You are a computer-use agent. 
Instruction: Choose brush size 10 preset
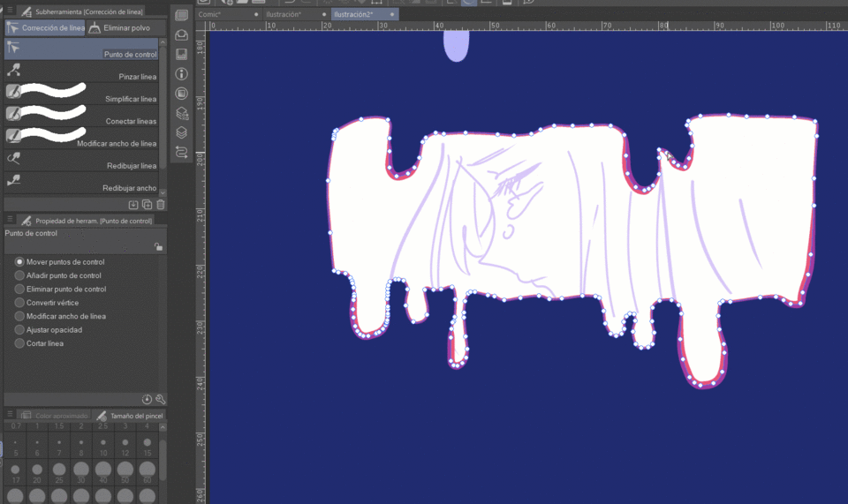pos(103,447)
